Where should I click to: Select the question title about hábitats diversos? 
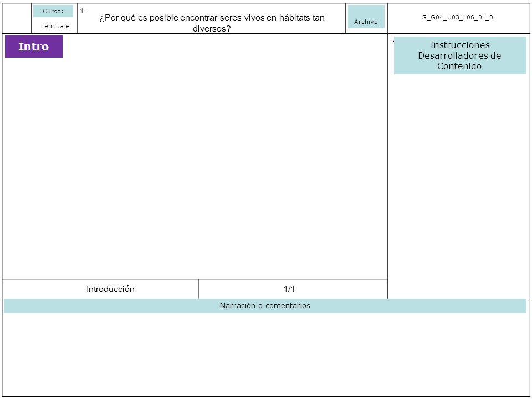coord(212,23)
